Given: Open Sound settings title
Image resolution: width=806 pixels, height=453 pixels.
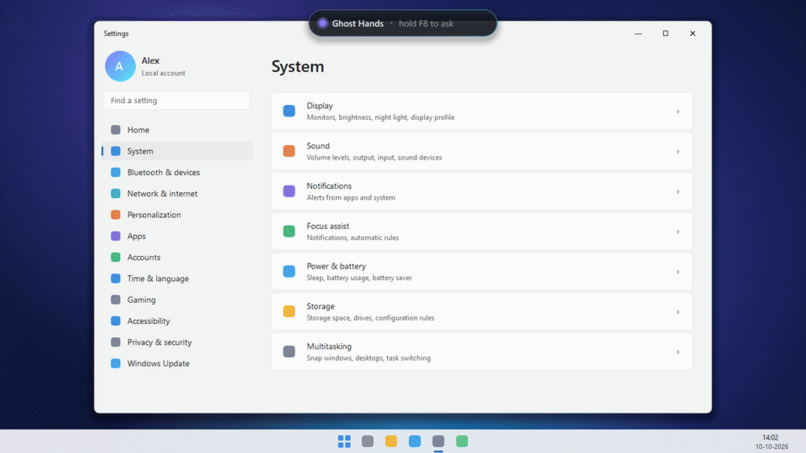Looking at the screenshot, I should tap(318, 146).
